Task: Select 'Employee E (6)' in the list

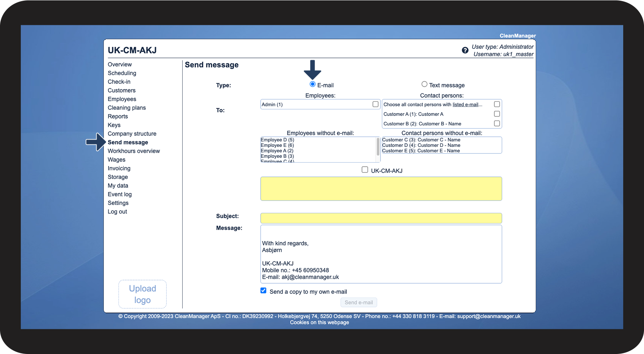Action: [x=277, y=145]
